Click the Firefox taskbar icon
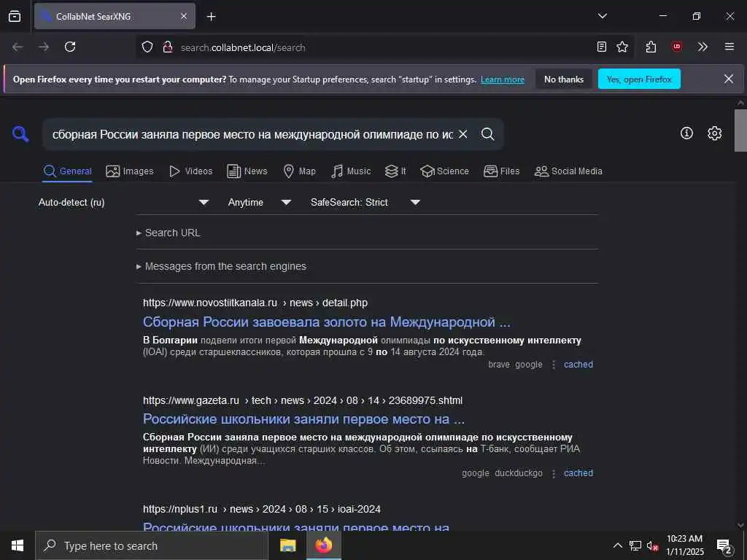Image resolution: width=747 pixels, height=560 pixels. [323, 545]
